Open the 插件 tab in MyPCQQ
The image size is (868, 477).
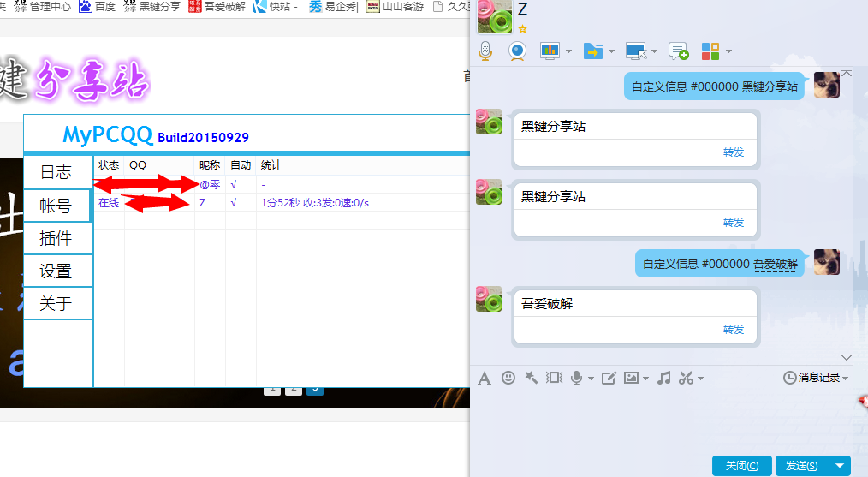pyautogui.click(x=57, y=238)
